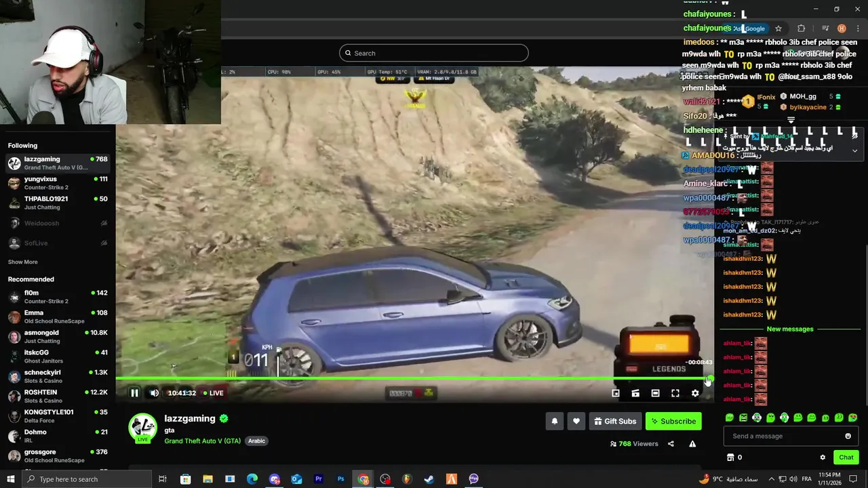The height and width of the screenshot is (488, 868).
Task: Open Task View on taskbar
Action: tap(163, 479)
